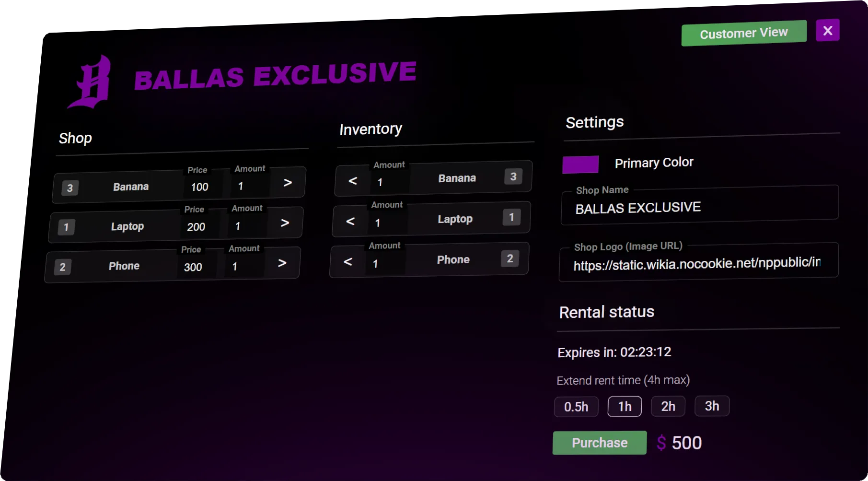Select the 2h rent extension option
This screenshot has height=481, width=868.
(668, 406)
